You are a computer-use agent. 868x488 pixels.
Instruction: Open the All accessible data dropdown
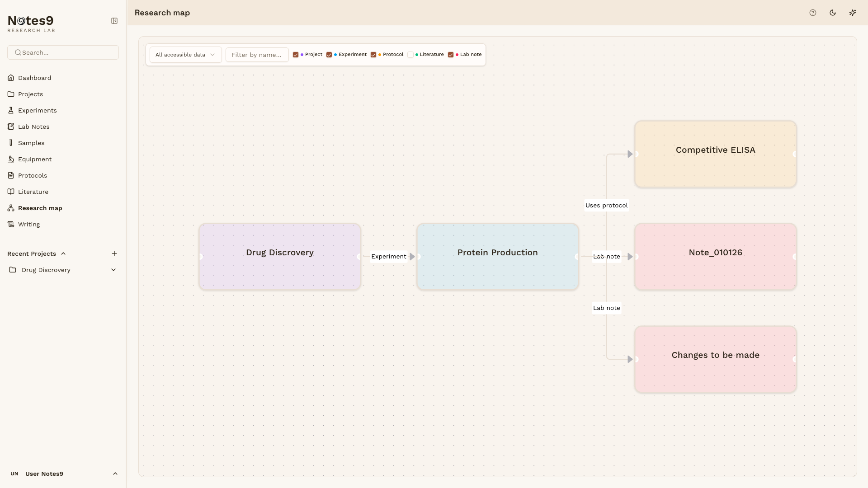185,55
